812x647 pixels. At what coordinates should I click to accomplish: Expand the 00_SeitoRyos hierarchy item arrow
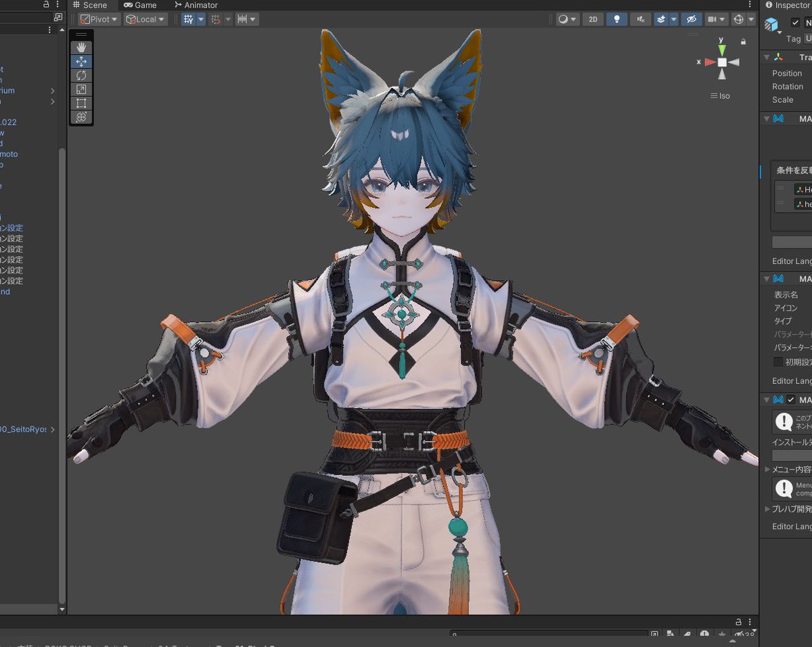point(53,430)
